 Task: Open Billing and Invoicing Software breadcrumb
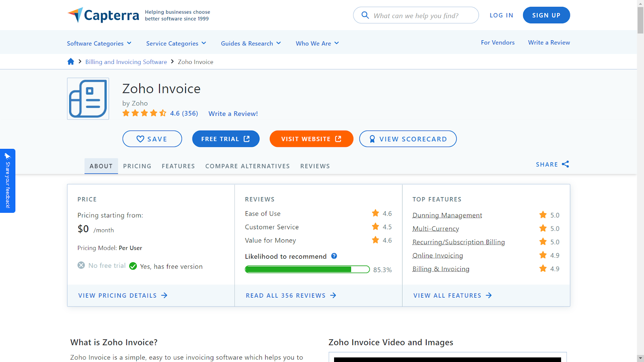click(x=126, y=62)
